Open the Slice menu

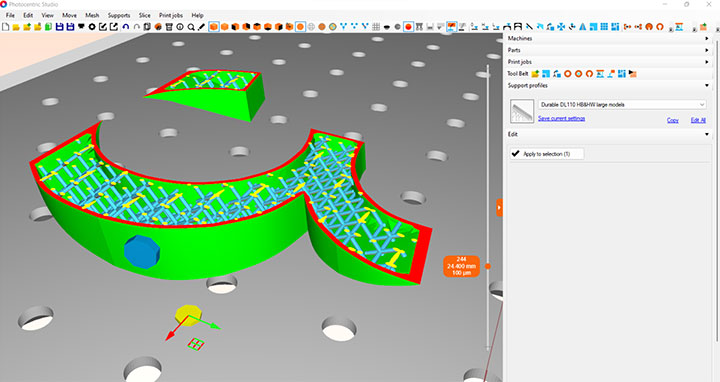click(145, 15)
